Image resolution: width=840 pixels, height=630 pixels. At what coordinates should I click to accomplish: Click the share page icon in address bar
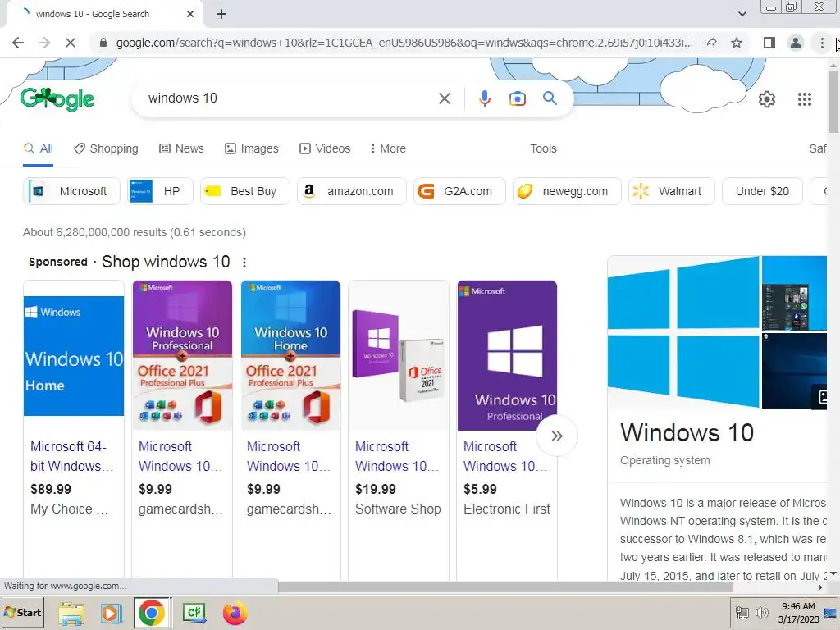pos(710,43)
